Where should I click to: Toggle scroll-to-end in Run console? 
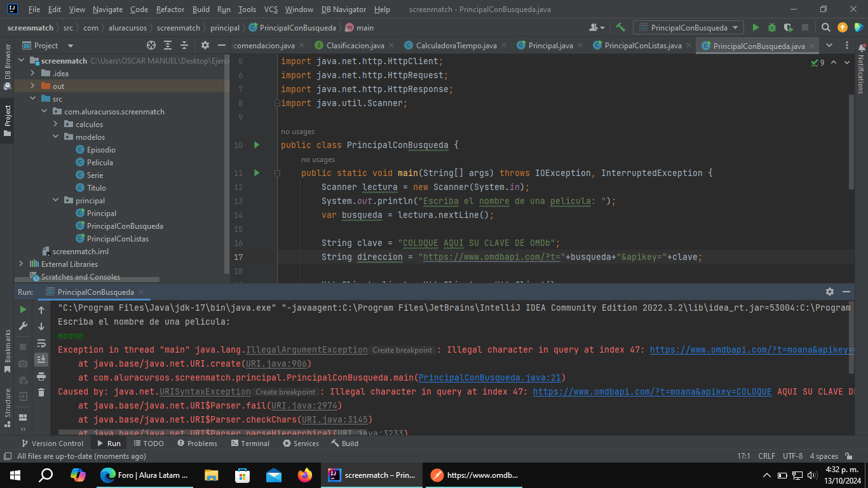41,360
